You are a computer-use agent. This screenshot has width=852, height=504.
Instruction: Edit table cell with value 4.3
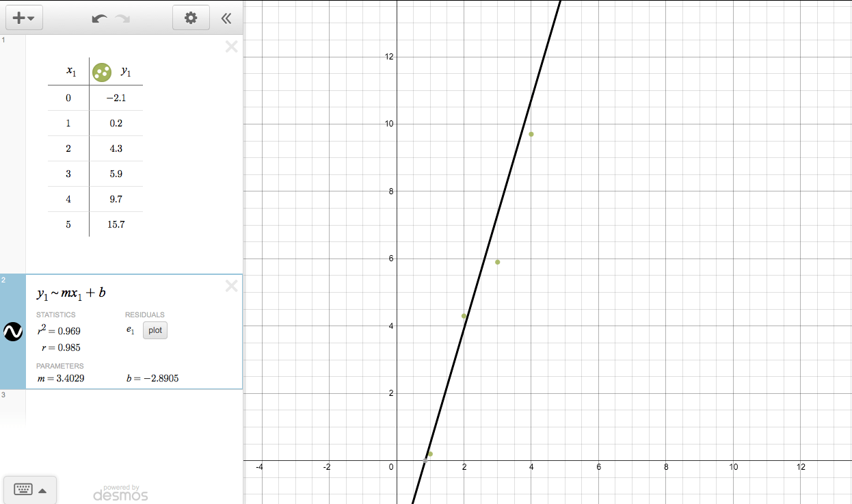click(x=116, y=148)
